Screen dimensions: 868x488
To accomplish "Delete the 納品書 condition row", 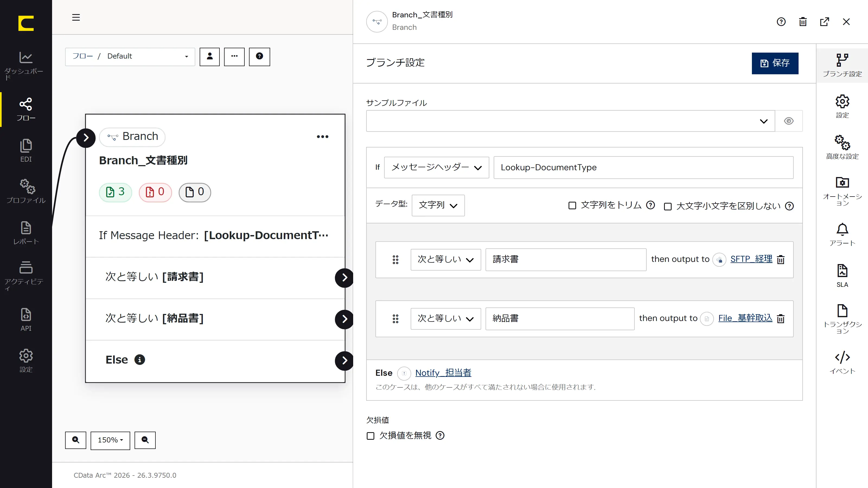I will pyautogui.click(x=781, y=318).
